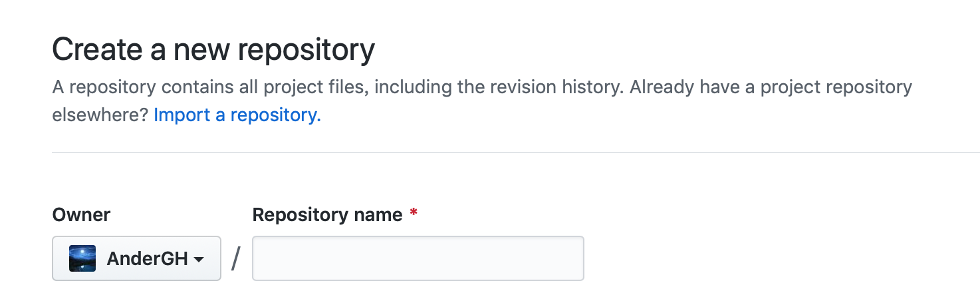
Task: Click "Already have a project repository" text
Action: tap(771, 87)
